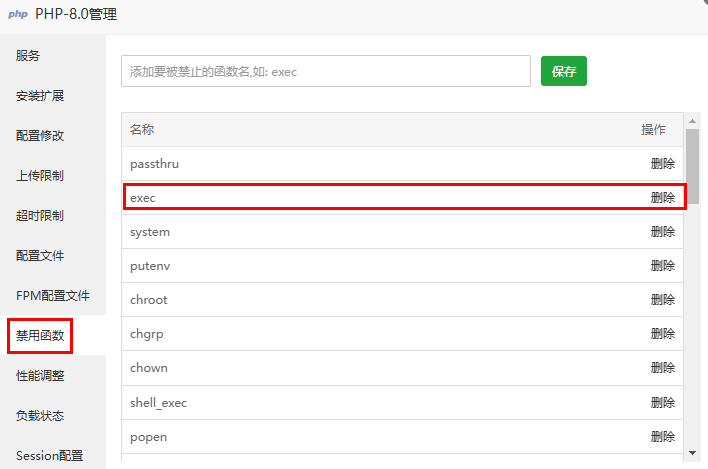Click the PHP-8.0管理 window title

[x=76, y=14]
